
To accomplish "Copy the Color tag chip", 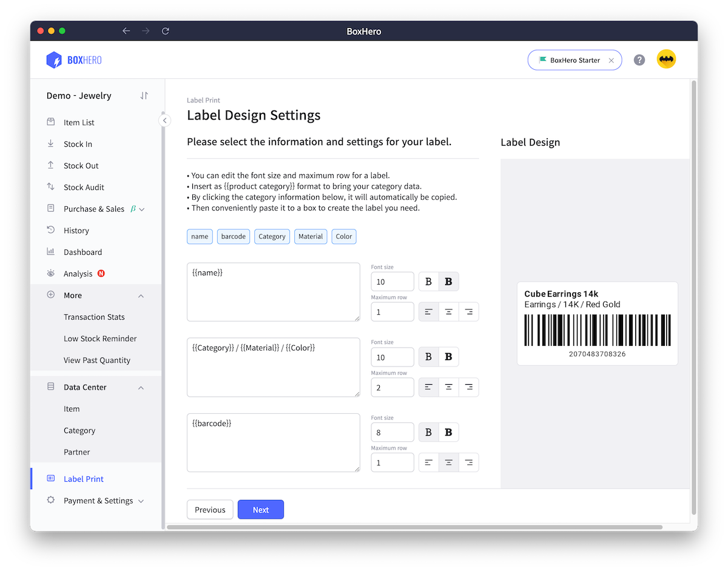I will (x=344, y=237).
